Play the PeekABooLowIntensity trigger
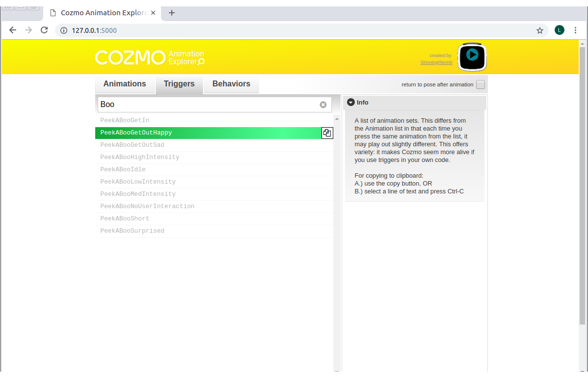The height and width of the screenshot is (378, 588). pyautogui.click(x=214, y=182)
